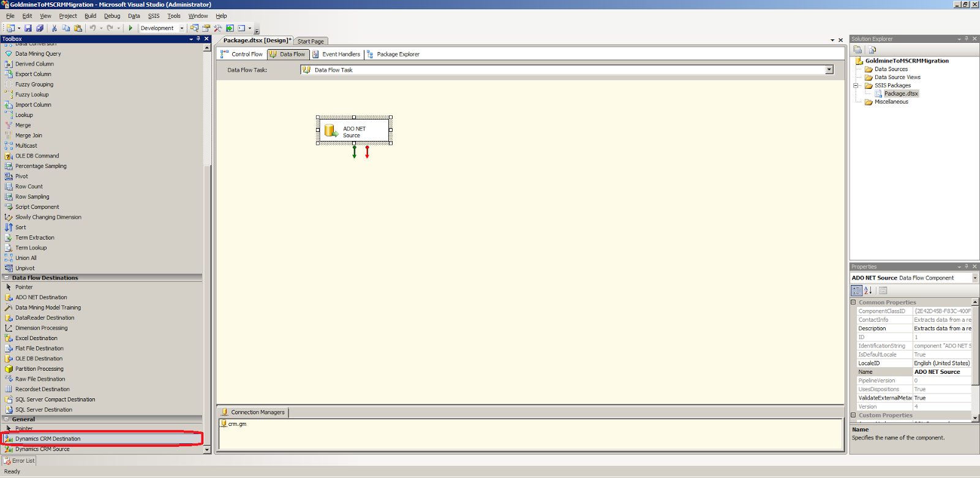Open Solution Explorer from toolbar icon
This screenshot has height=478, width=980.
(194, 28)
